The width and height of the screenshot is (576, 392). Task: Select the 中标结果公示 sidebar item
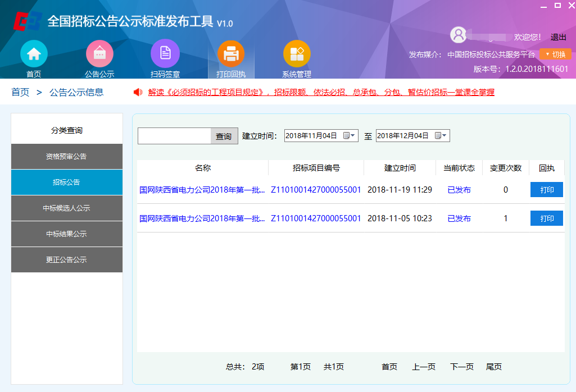(x=66, y=234)
